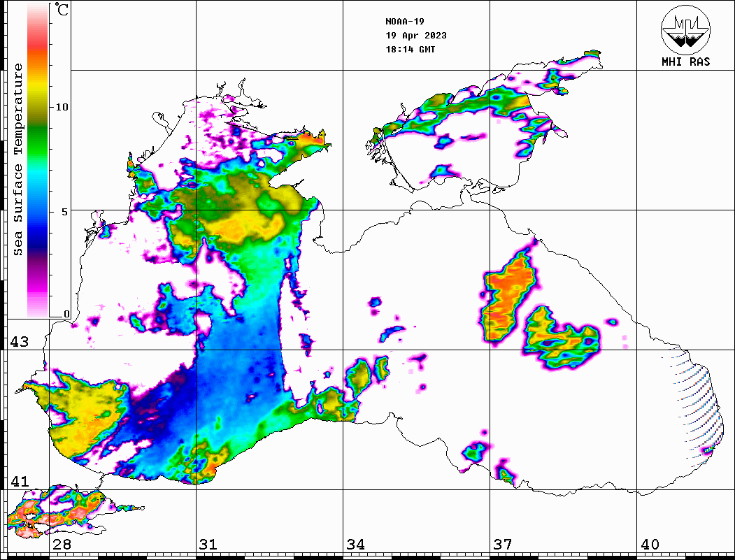Click the "Sea Surface Temperature" vertical legend title

coord(19,159)
